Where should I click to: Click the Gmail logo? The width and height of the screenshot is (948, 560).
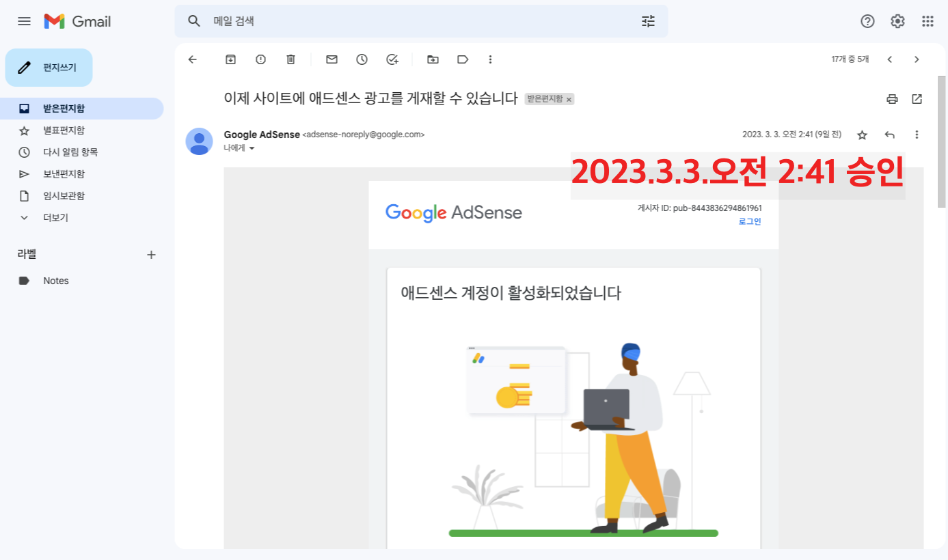tap(77, 21)
